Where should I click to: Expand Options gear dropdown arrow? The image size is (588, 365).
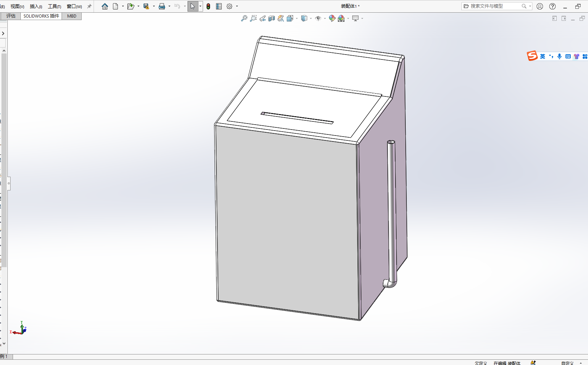(237, 6)
